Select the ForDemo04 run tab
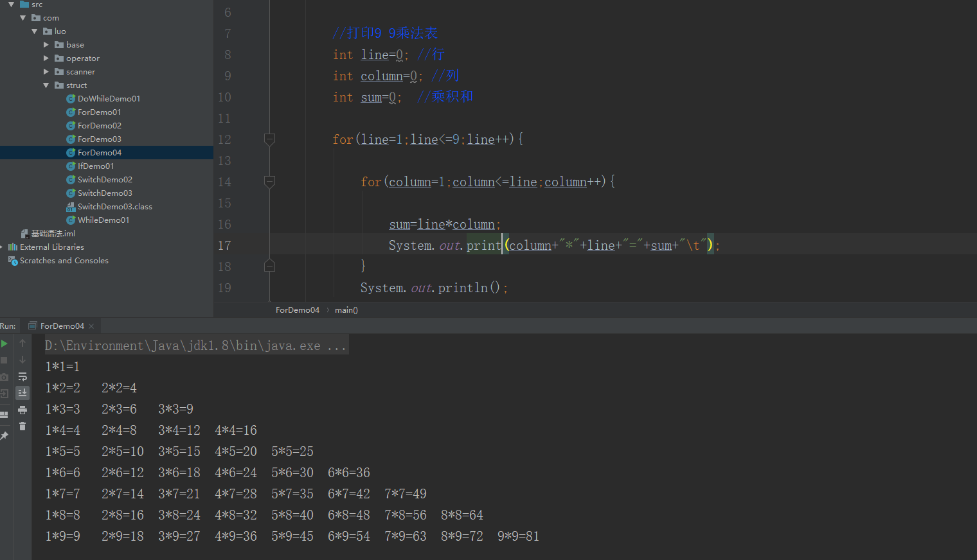977x560 pixels. point(62,326)
